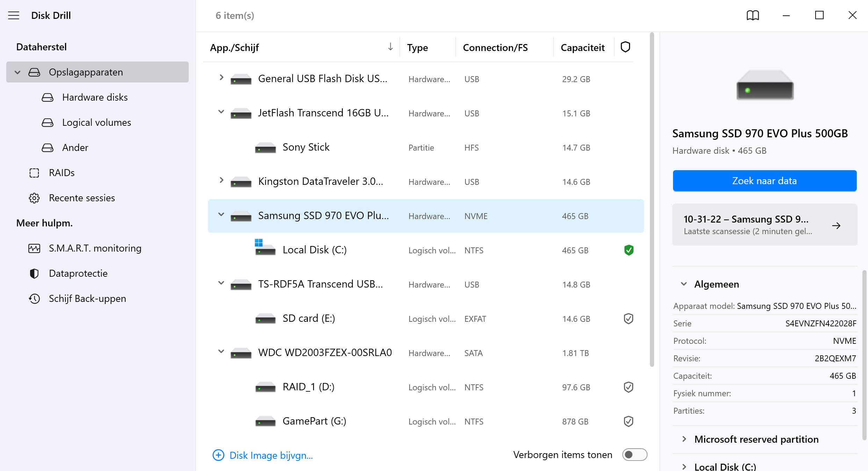This screenshot has height=471, width=868.
Task: Expand Microsoft reserved partition section
Action: [x=684, y=439]
